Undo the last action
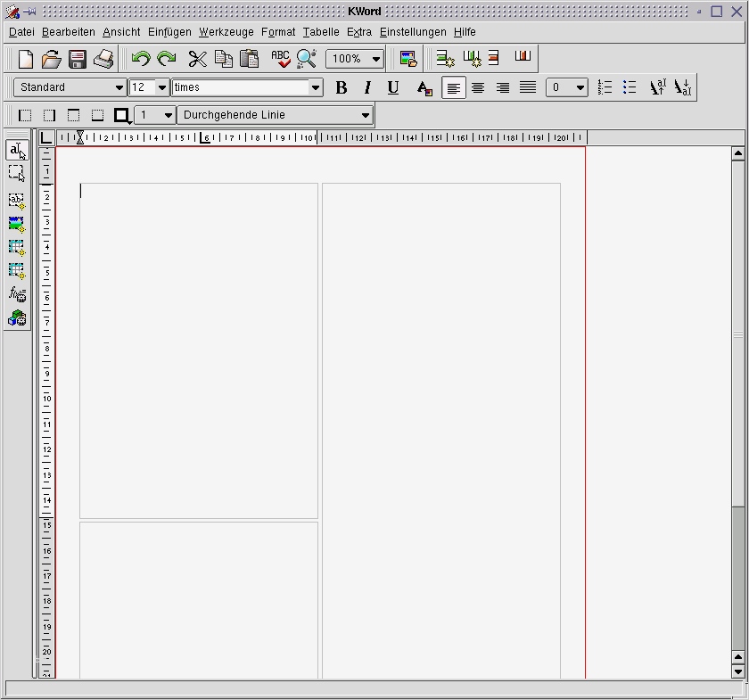Screen dimensions: 749x700 coord(141,59)
